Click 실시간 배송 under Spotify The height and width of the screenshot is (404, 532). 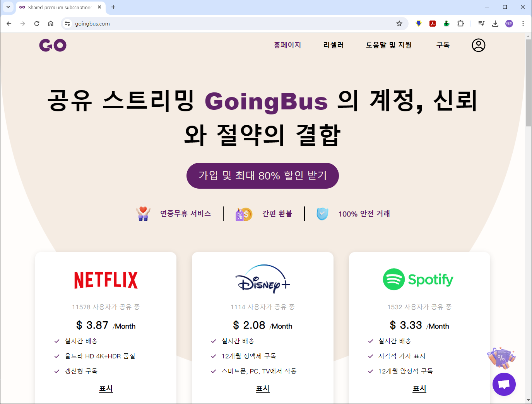[395, 341]
